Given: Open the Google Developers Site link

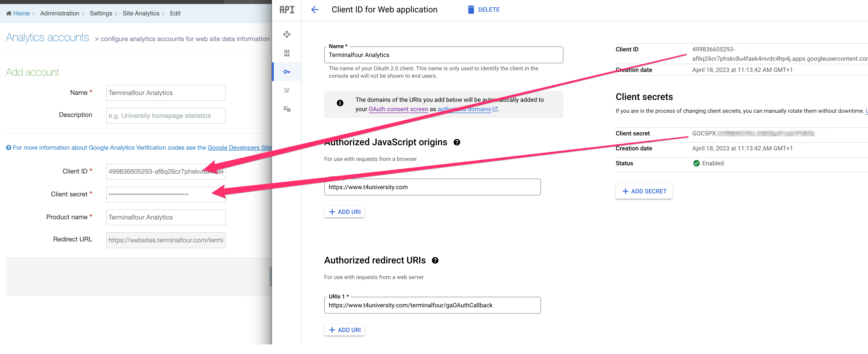Looking at the screenshot, I should click(239, 148).
